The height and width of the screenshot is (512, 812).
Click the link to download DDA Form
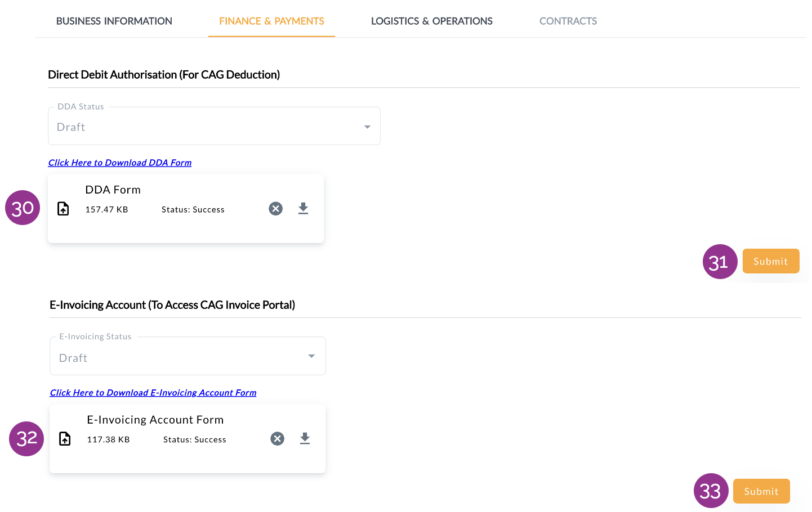tap(120, 163)
